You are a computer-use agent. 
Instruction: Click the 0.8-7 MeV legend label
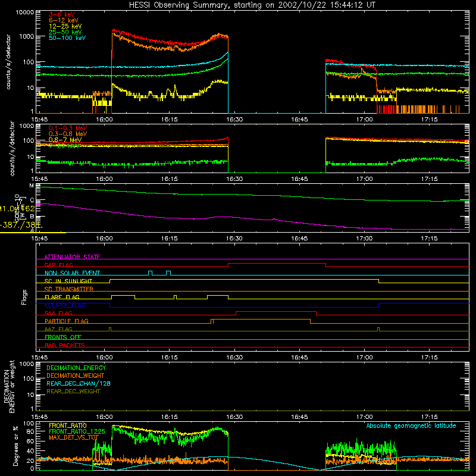pyautogui.click(x=65, y=140)
